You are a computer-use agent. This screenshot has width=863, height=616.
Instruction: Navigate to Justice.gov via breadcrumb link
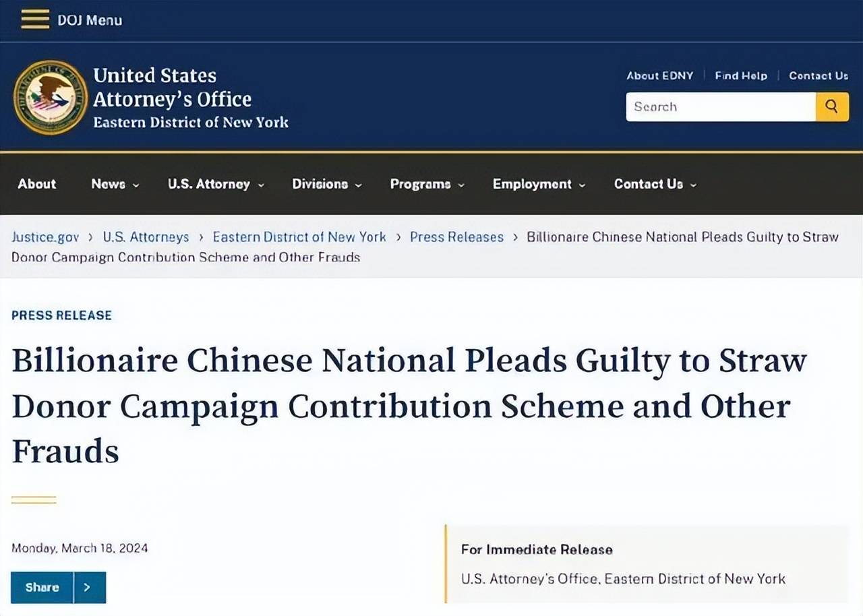(45, 237)
